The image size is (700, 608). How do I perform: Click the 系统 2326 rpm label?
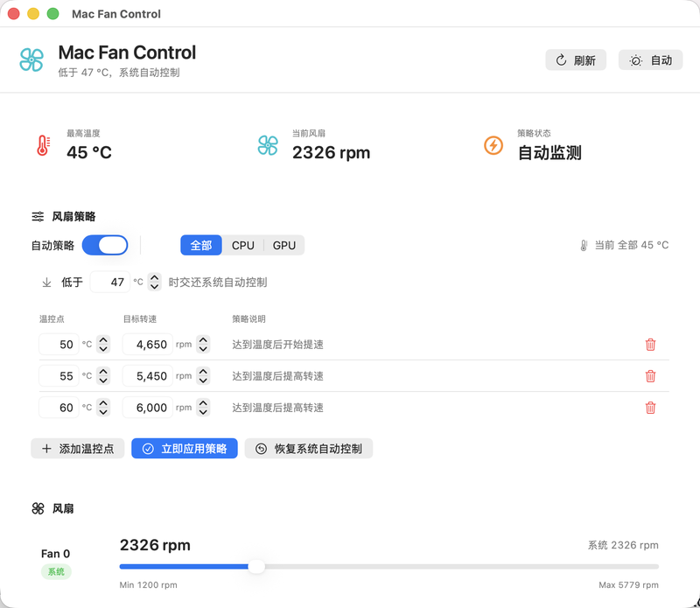coord(623,545)
